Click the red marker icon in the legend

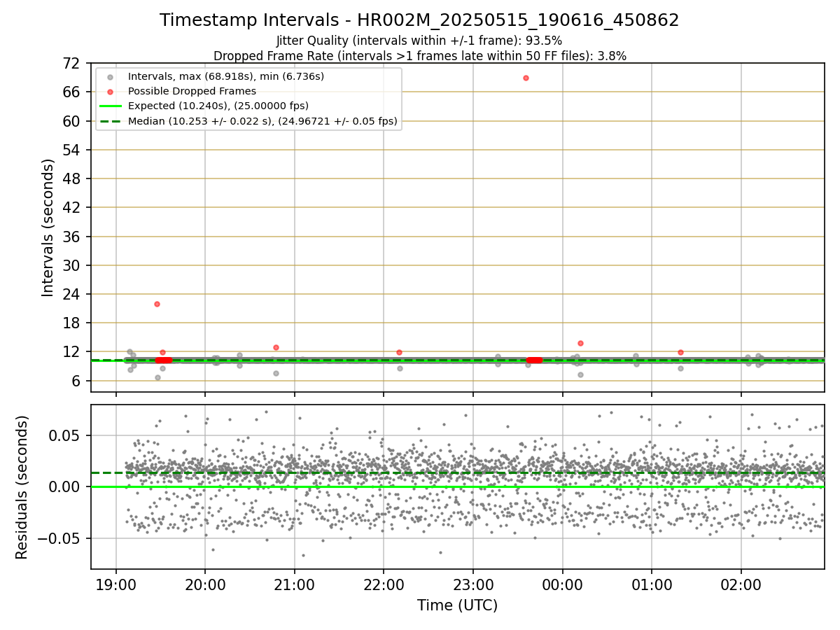[110, 91]
